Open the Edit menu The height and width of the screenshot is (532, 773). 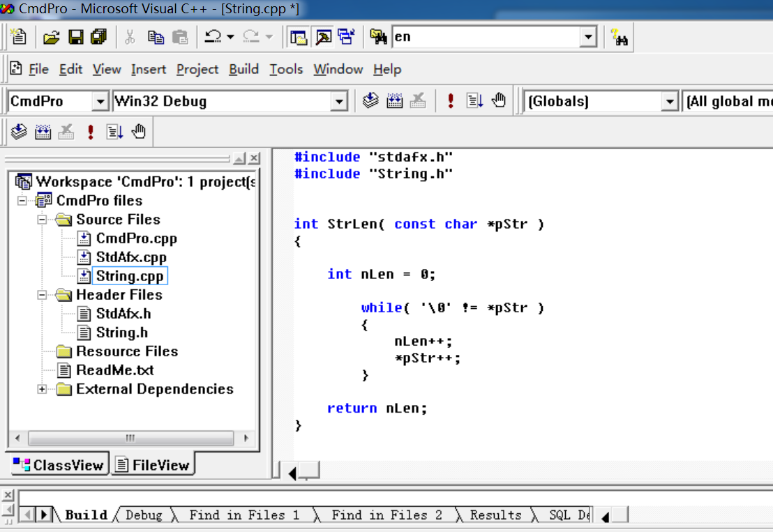point(70,70)
